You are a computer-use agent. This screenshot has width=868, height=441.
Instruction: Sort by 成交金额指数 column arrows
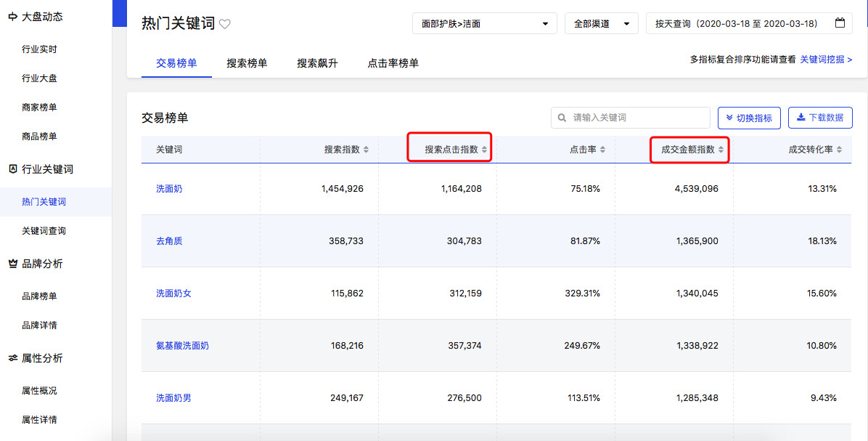click(x=721, y=150)
